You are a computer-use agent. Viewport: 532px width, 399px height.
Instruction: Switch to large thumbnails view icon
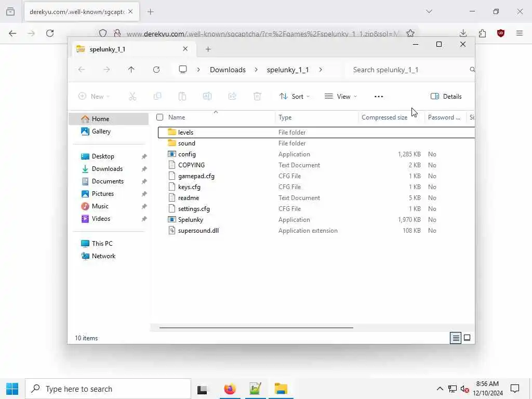pyautogui.click(x=467, y=338)
